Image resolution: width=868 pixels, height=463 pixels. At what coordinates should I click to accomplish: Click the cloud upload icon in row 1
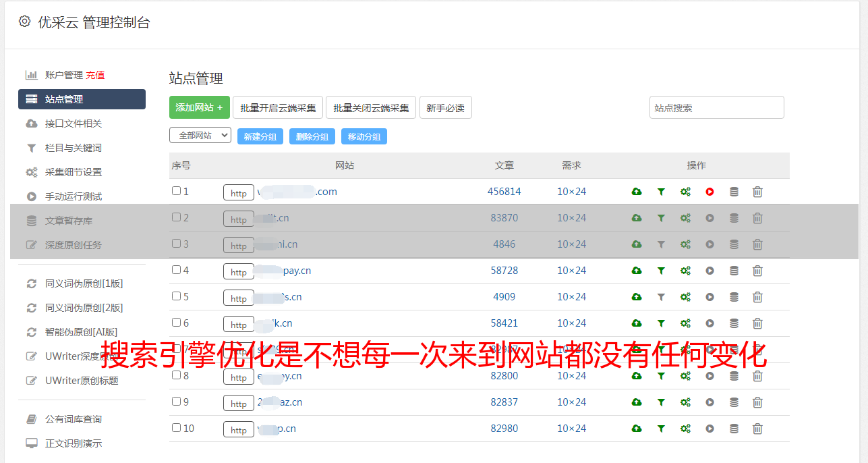click(x=637, y=192)
